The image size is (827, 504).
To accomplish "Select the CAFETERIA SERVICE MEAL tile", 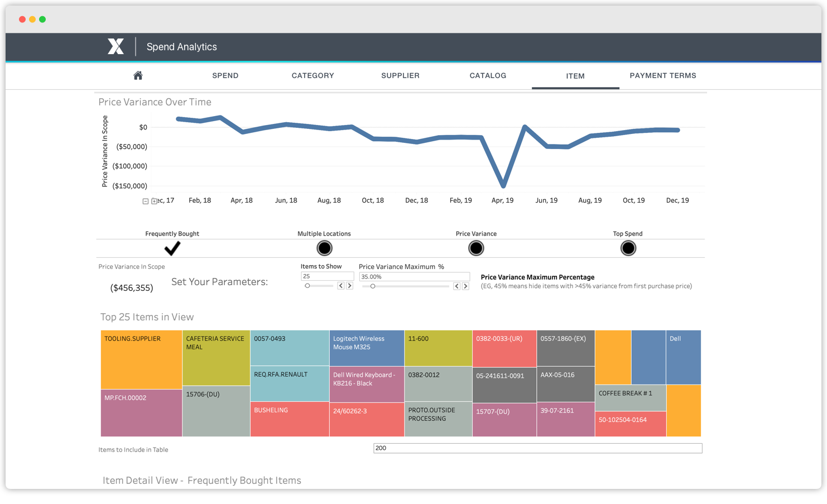I will (216, 358).
